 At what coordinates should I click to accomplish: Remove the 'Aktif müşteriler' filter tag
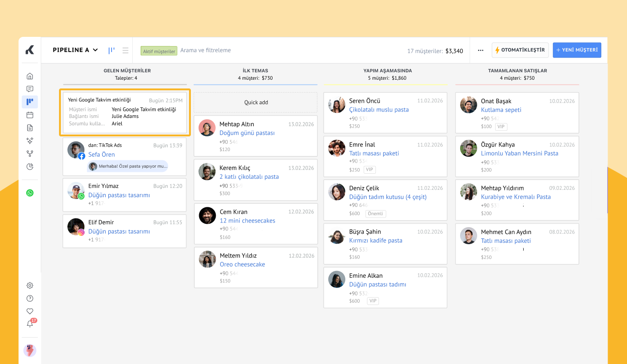pyautogui.click(x=159, y=51)
